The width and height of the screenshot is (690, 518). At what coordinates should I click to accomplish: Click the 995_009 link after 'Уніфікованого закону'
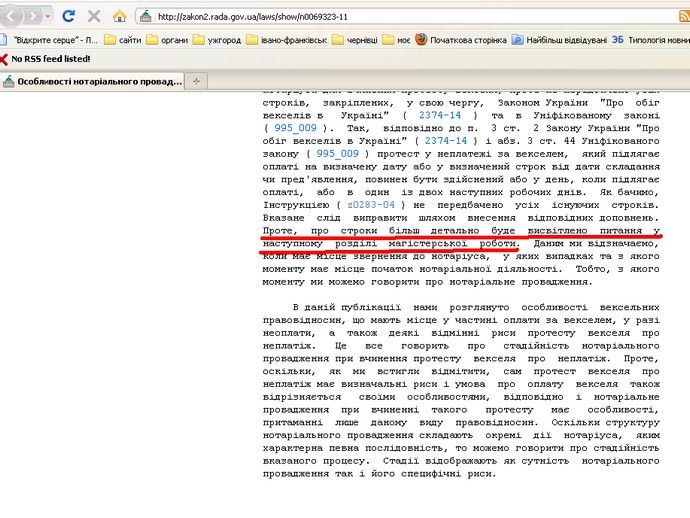[x=337, y=154]
